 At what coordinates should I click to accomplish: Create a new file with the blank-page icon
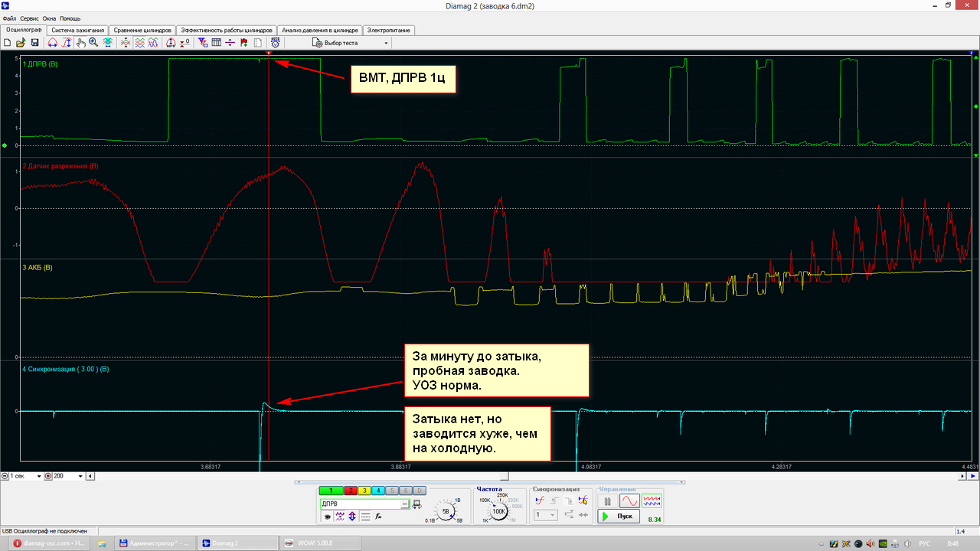pyautogui.click(x=7, y=43)
